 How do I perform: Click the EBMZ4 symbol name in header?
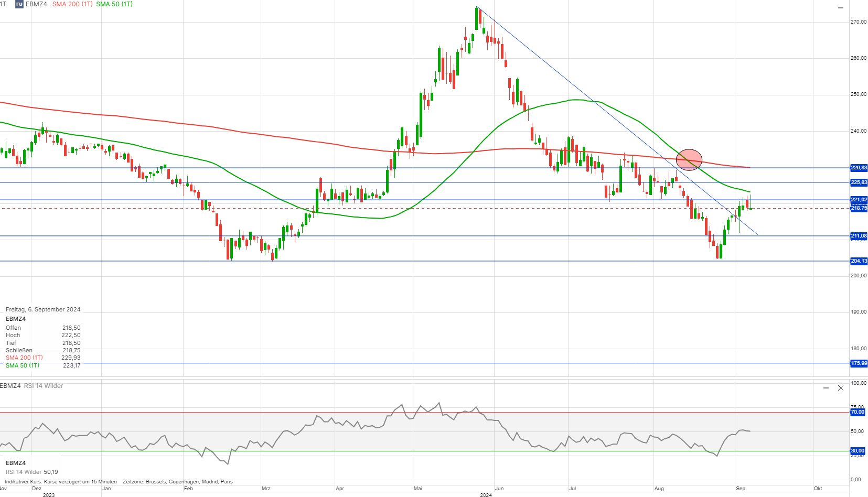36,4
